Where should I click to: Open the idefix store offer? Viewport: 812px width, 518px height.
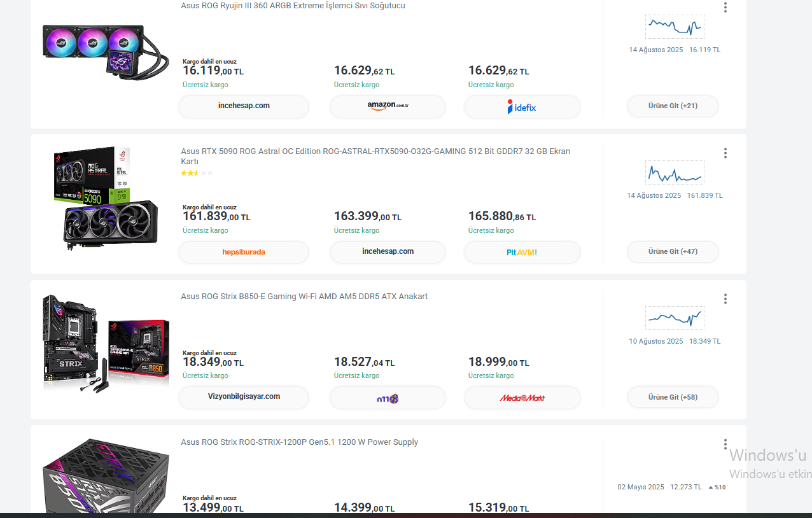[522, 106]
